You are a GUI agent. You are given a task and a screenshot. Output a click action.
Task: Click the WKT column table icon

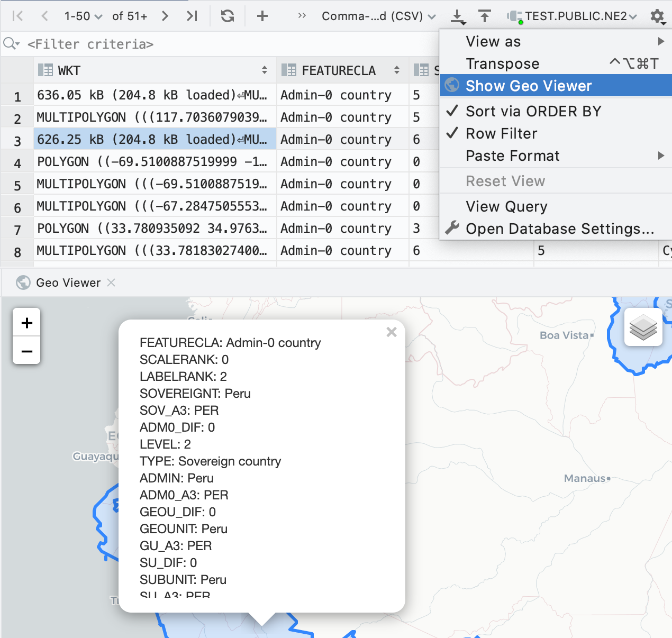46,70
